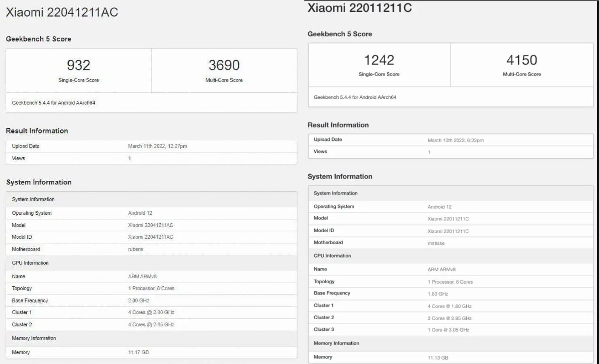Screen dimensions: 599x364
Task: Click Cluster 1 value 4 Cores @ 2.00 GHz
Action: [x=151, y=312]
